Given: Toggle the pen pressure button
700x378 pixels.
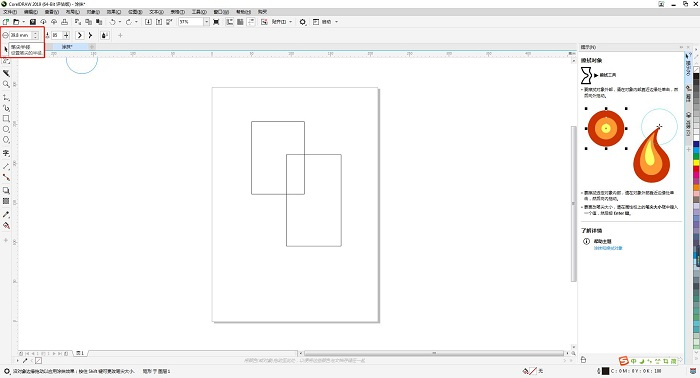Looking at the screenshot, I should (x=104, y=35).
